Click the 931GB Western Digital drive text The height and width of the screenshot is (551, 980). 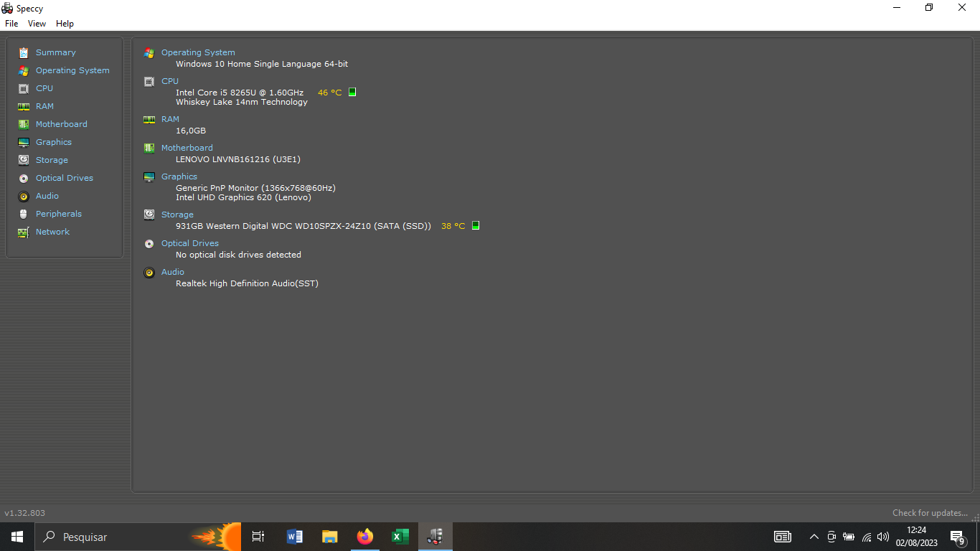click(303, 226)
